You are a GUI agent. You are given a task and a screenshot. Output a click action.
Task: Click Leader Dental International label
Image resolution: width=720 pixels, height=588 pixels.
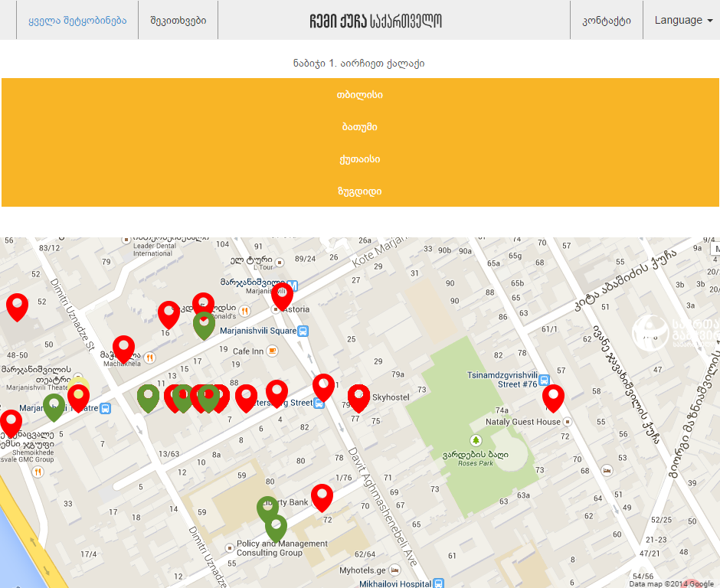(155, 250)
